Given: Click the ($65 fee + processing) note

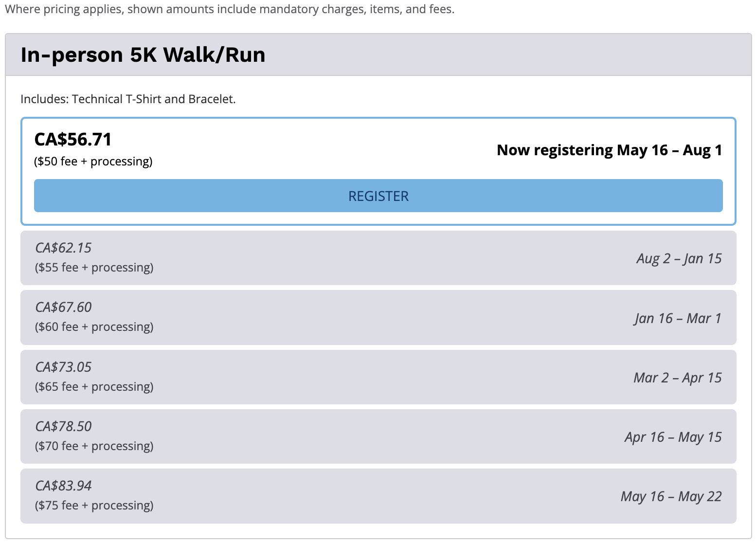Looking at the screenshot, I should (x=94, y=386).
